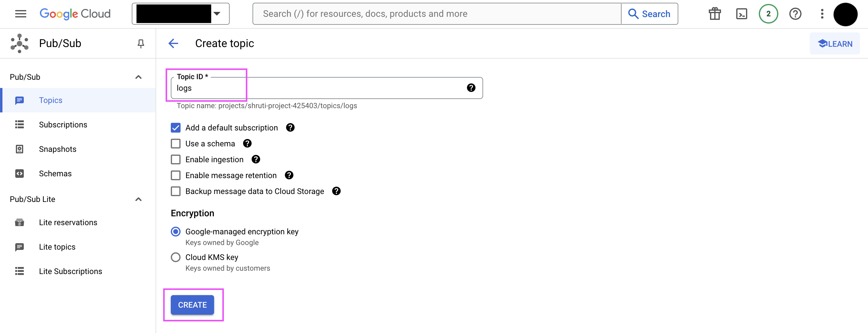The width and height of the screenshot is (868, 333).
Task: Collapse the Pub/Sub Lite section
Action: [x=138, y=199]
